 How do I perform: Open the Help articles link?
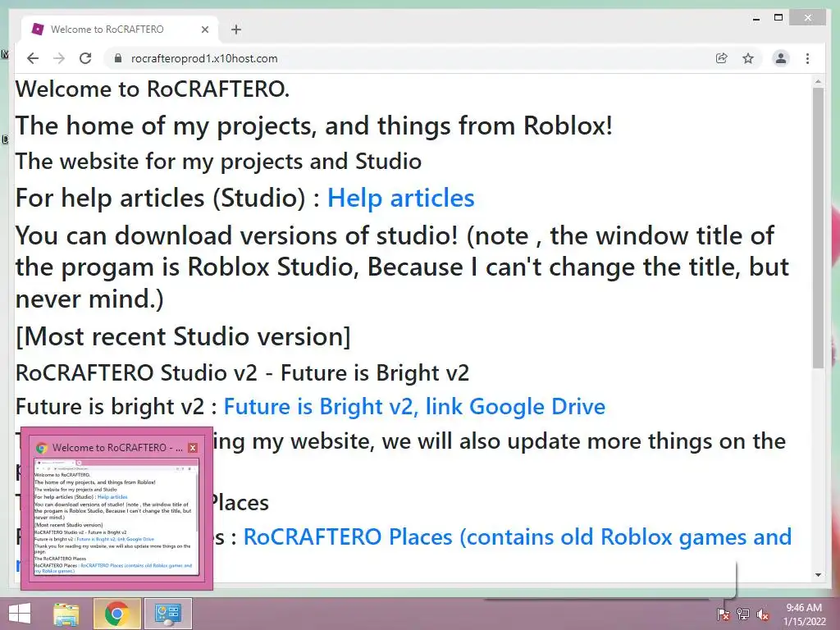pyautogui.click(x=400, y=198)
